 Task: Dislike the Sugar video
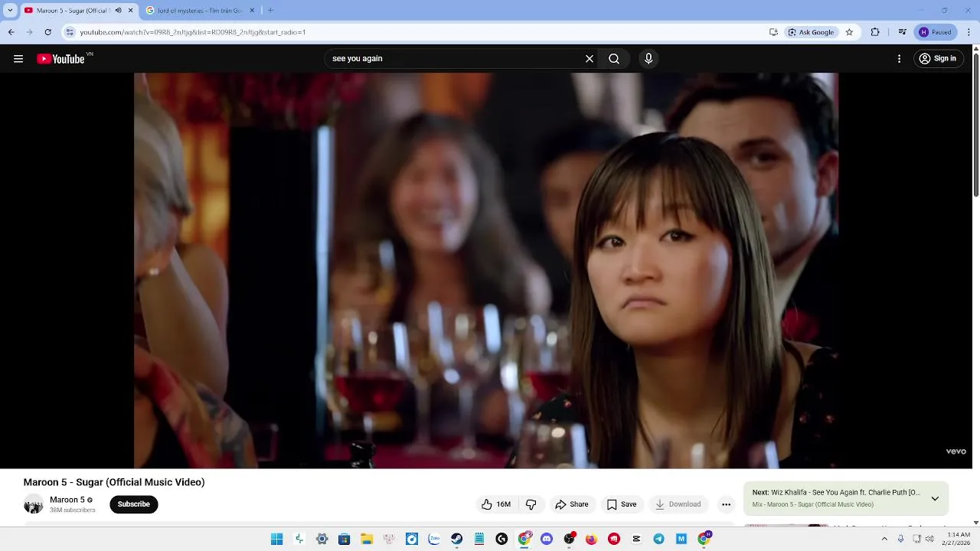531,504
